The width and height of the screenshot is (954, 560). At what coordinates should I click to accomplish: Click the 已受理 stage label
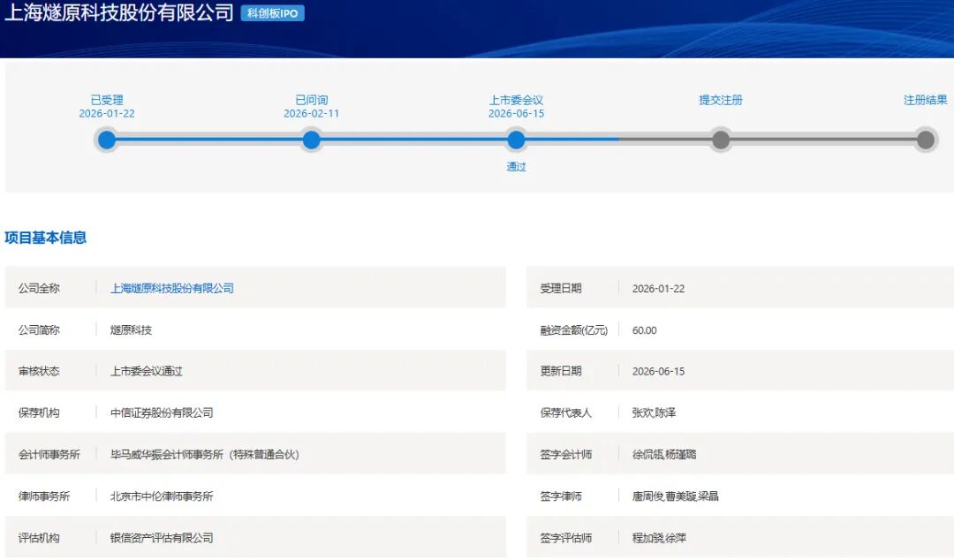107,100
